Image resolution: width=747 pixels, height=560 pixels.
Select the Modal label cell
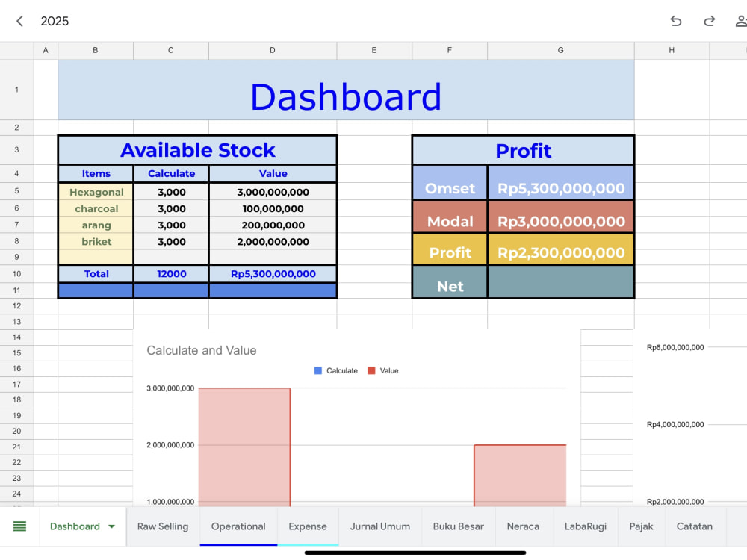[x=450, y=217]
